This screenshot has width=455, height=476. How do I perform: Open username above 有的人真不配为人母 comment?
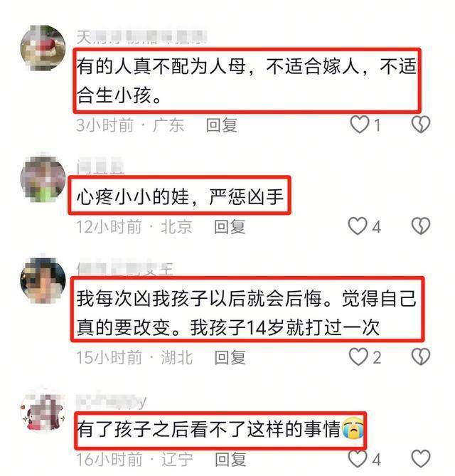pos(141,38)
